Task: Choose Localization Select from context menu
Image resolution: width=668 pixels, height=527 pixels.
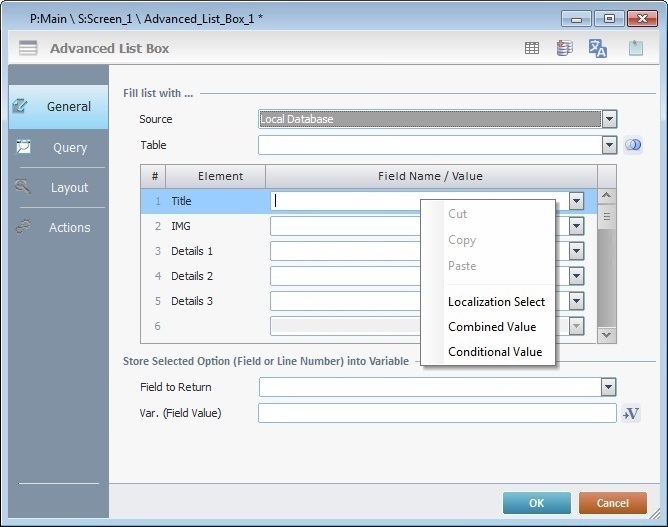Action: pos(496,302)
